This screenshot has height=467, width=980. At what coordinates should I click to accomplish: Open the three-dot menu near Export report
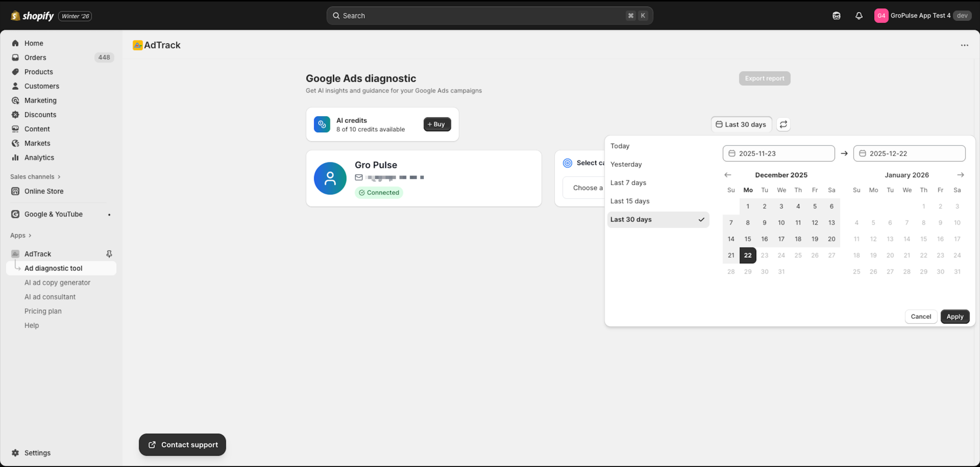(965, 45)
